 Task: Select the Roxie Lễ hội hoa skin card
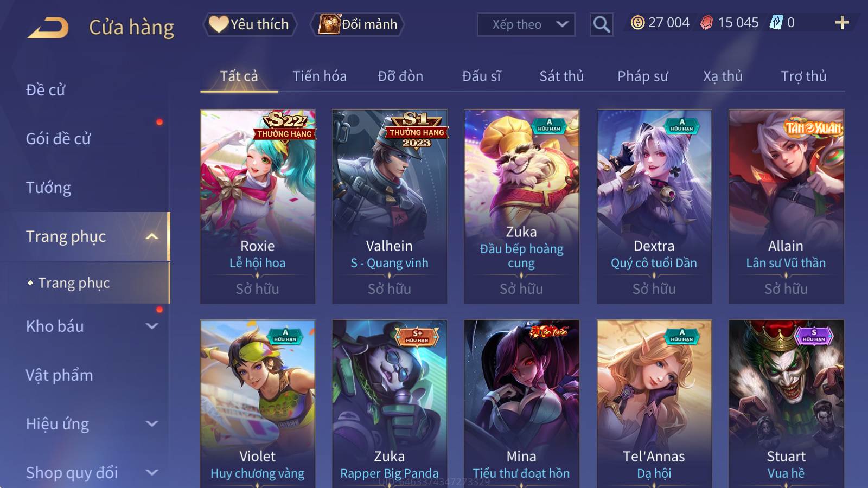[x=258, y=207]
